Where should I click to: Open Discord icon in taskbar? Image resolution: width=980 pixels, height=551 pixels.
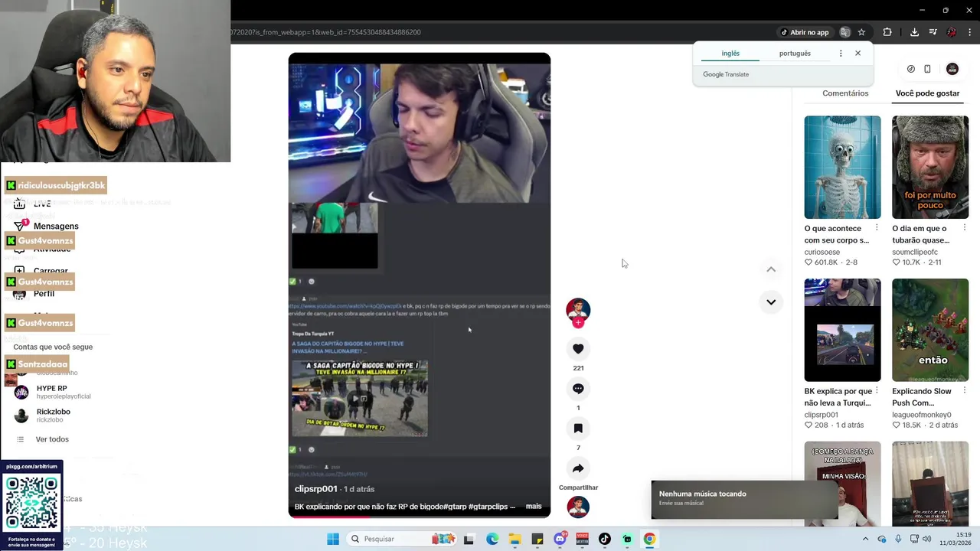(560, 539)
